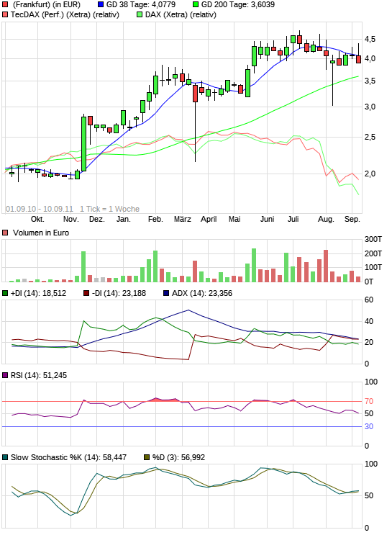Image resolution: width=392 pixels, height=535 pixels.
Task: Click the tall green November breakout candlestick
Action: [x=83, y=143]
